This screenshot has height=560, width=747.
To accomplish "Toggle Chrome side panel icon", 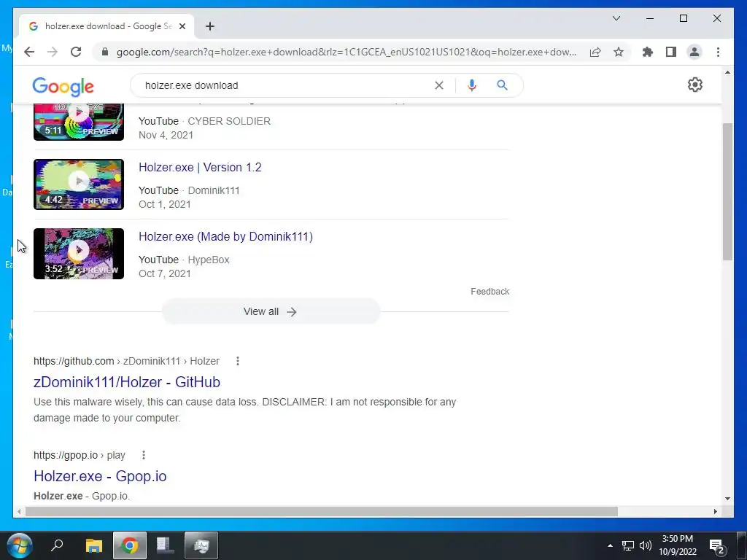I will (x=671, y=52).
